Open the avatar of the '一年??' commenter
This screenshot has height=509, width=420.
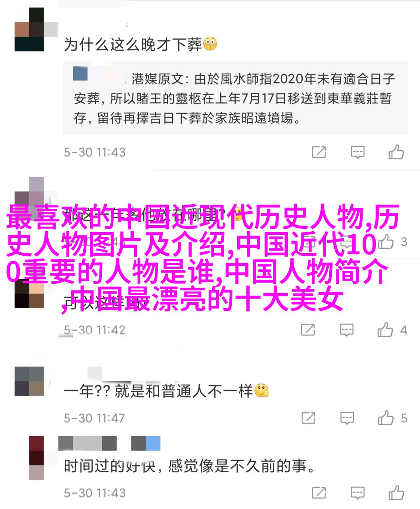tap(29, 381)
